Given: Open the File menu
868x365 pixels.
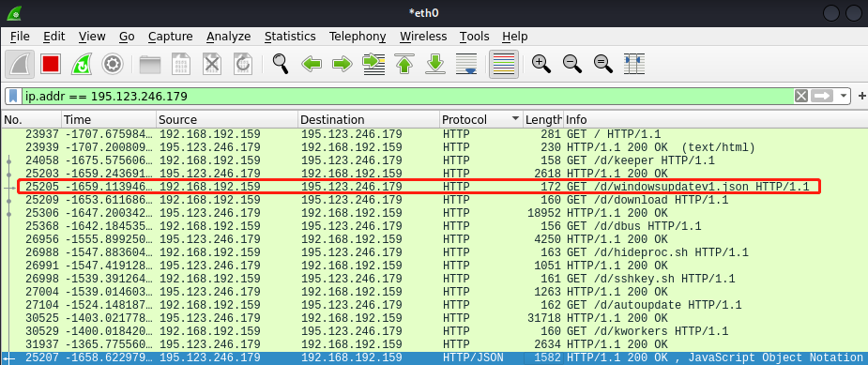Looking at the screenshot, I should pos(20,37).
